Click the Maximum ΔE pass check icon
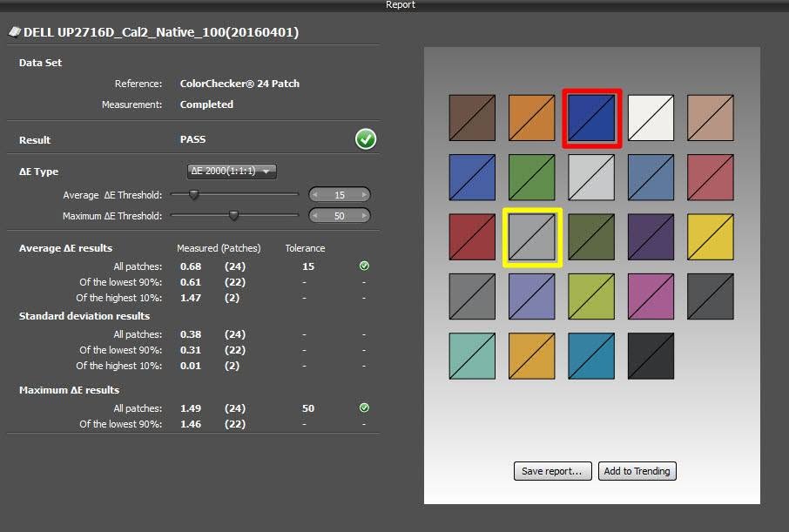Image resolution: width=789 pixels, height=532 pixels. coord(364,407)
